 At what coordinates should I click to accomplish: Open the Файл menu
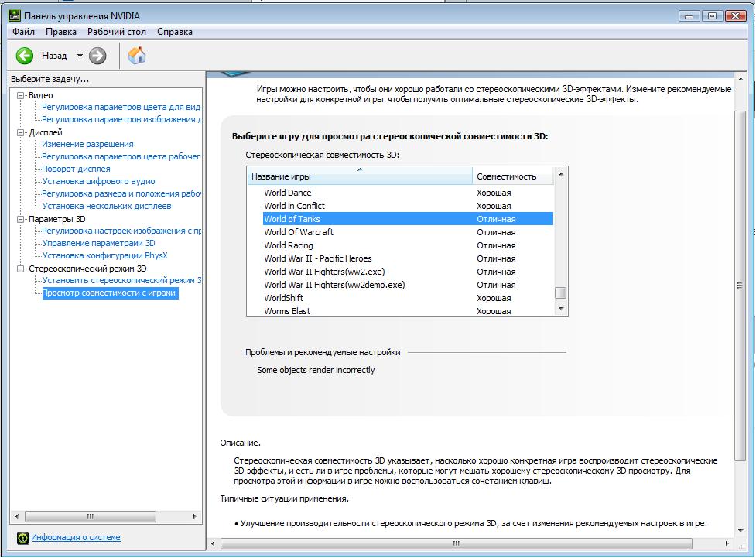point(23,32)
